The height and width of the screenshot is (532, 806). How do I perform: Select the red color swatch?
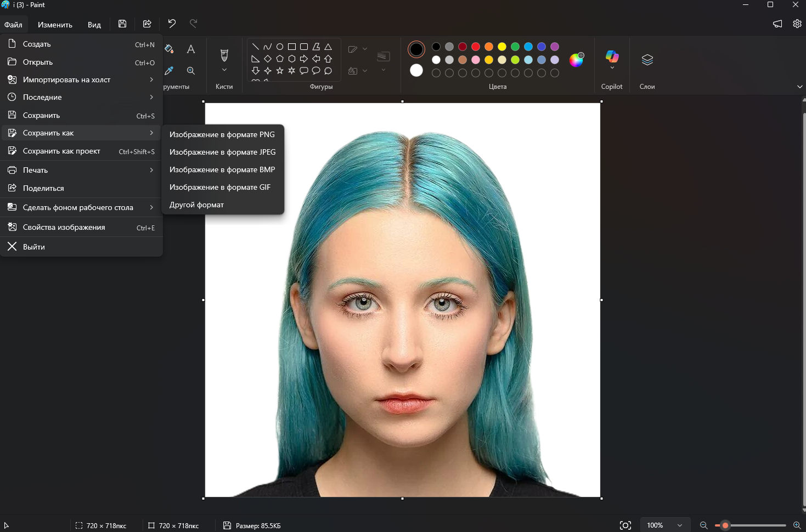click(476, 47)
